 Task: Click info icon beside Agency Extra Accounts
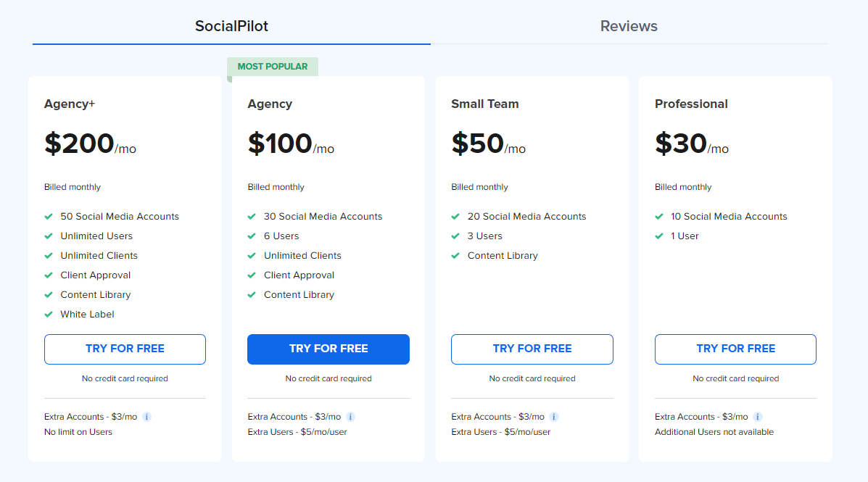coord(350,417)
